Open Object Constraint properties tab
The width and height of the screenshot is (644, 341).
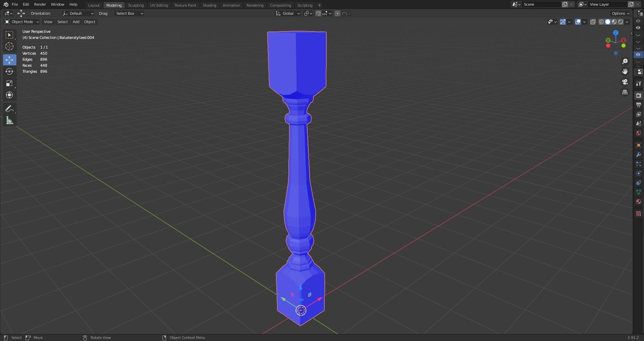(638, 183)
